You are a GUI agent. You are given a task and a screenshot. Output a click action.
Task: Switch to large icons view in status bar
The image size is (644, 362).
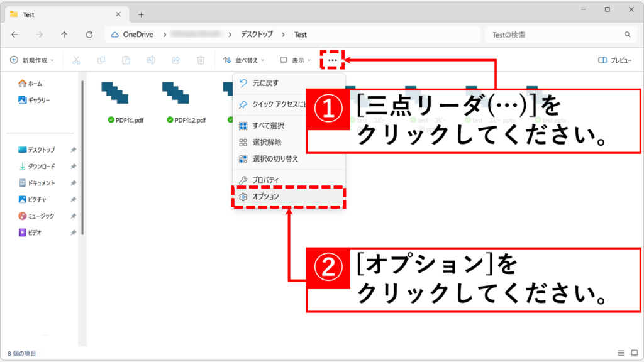[x=635, y=353]
